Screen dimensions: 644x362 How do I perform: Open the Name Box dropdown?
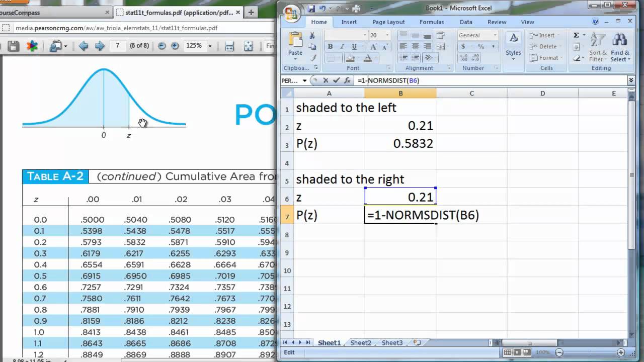point(304,80)
